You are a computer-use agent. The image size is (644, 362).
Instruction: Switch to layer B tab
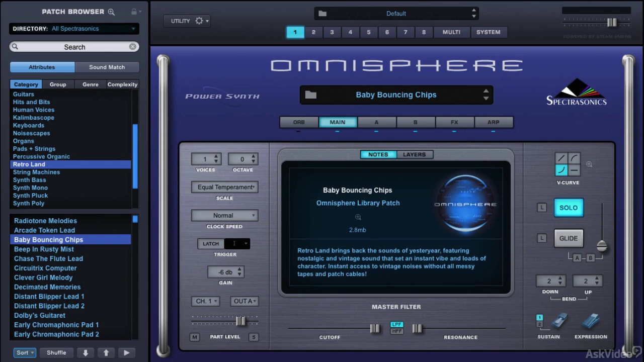point(416,122)
